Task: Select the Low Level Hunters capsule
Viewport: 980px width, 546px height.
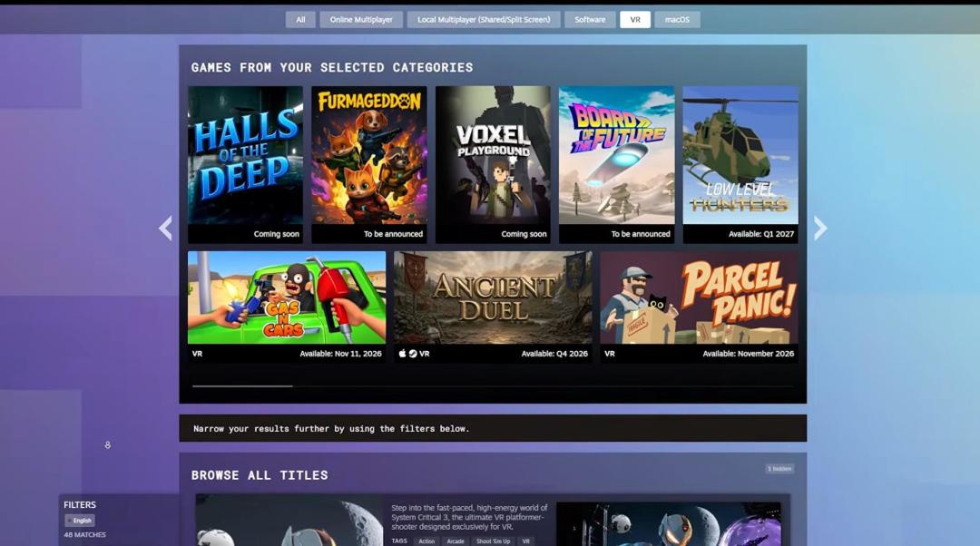Action: click(x=740, y=164)
